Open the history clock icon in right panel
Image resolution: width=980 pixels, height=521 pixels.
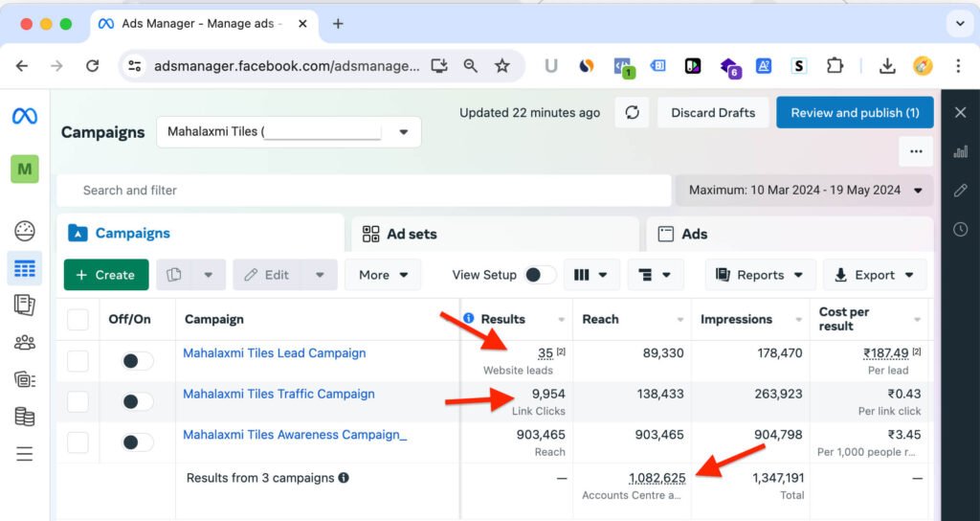point(961,230)
